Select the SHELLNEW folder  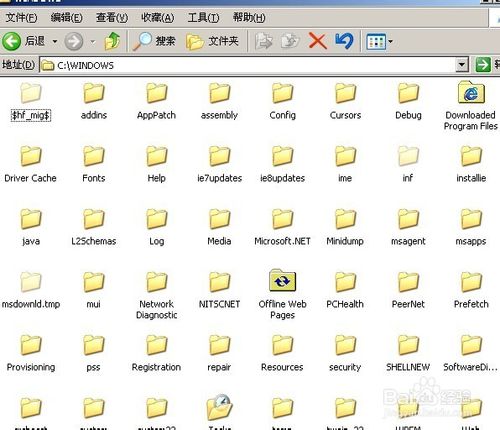click(x=408, y=354)
